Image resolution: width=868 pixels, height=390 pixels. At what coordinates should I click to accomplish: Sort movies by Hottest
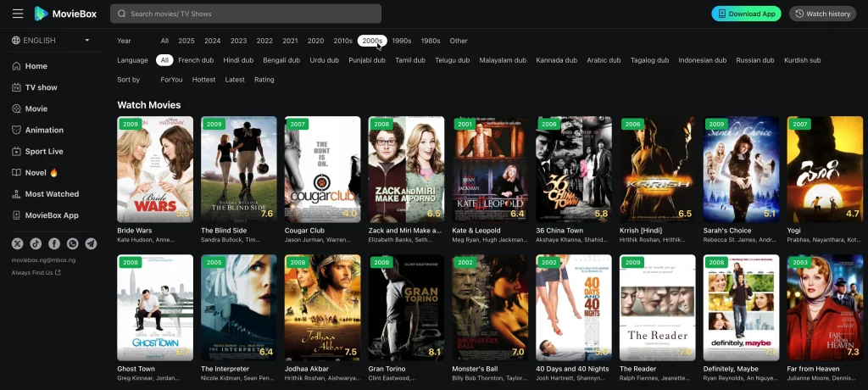203,80
